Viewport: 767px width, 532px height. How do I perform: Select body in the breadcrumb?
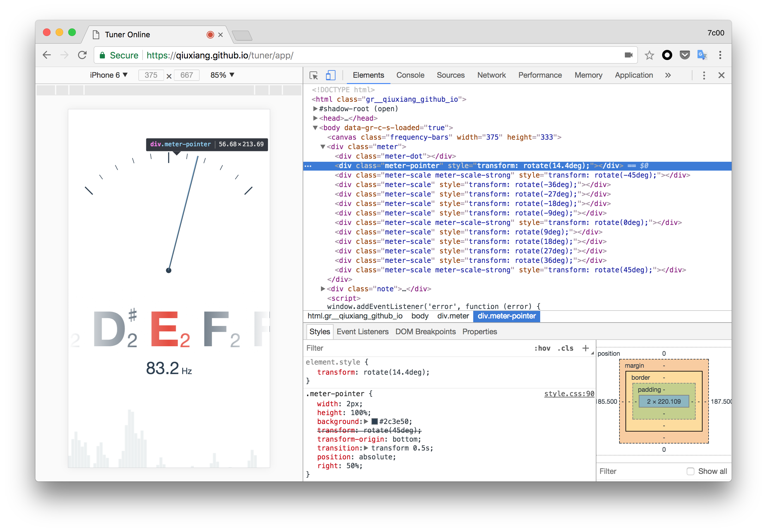[420, 316]
